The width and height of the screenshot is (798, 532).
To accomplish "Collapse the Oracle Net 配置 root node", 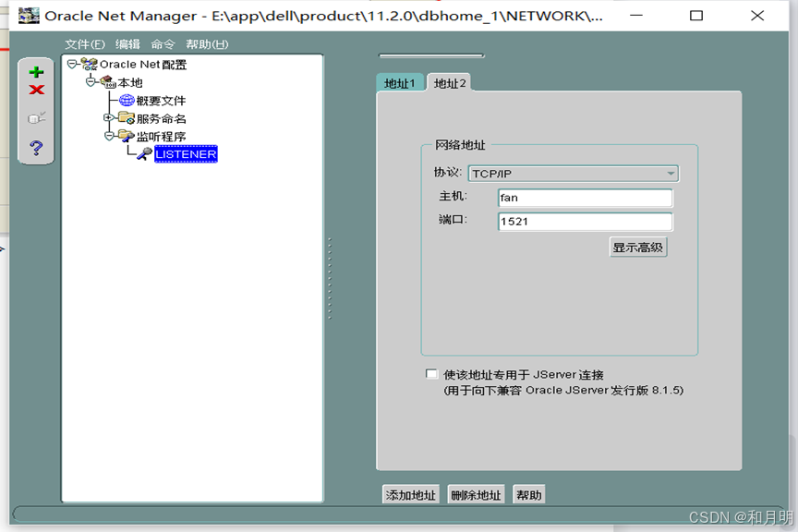I will [72, 64].
